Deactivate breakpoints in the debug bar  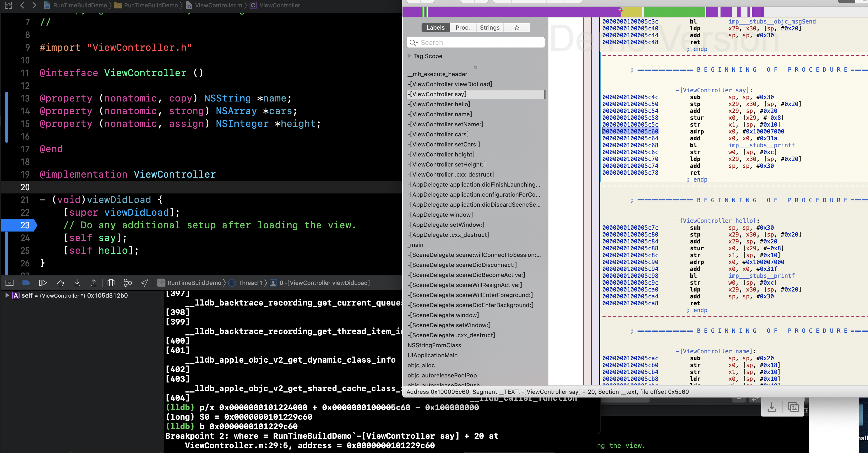(26, 283)
